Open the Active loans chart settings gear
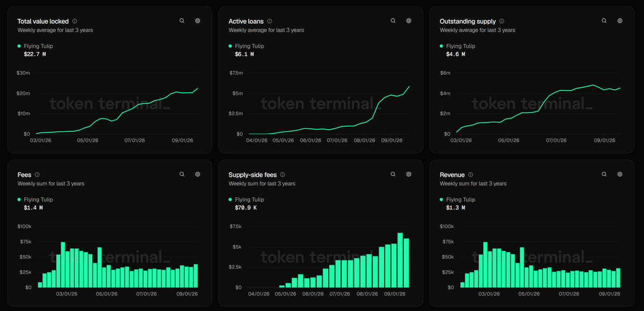644x311 pixels. [409, 20]
